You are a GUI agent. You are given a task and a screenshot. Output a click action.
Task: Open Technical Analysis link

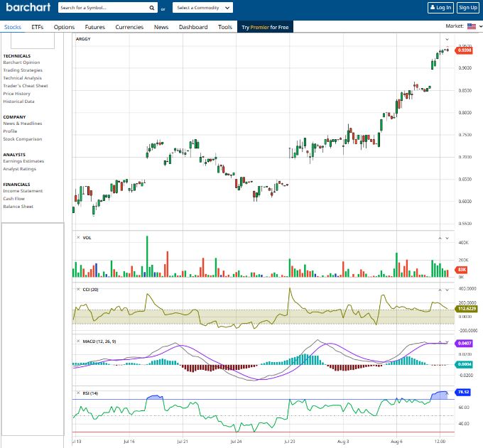tap(22, 78)
